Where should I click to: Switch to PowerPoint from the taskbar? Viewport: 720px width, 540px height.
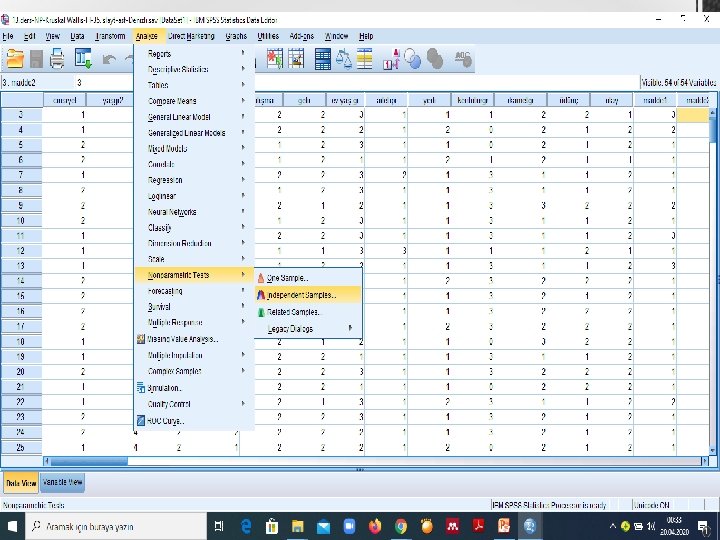click(x=504, y=526)
